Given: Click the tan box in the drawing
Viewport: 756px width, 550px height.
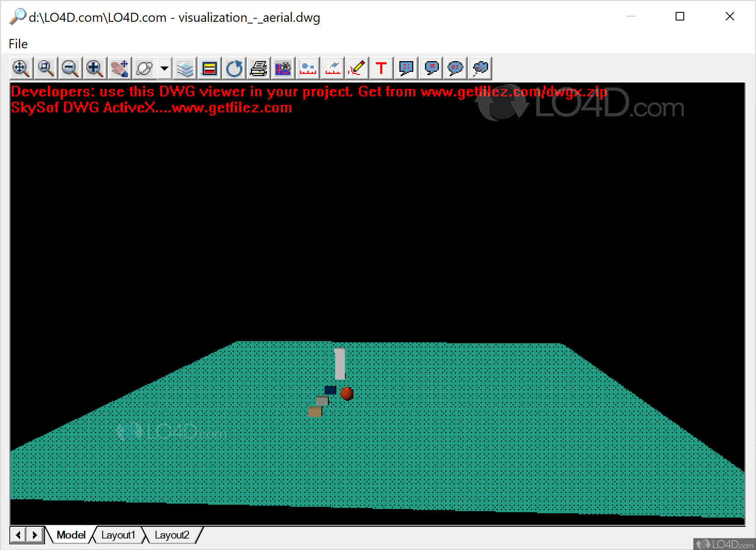Looking at the screenshot, I should (x=315, y=412).
